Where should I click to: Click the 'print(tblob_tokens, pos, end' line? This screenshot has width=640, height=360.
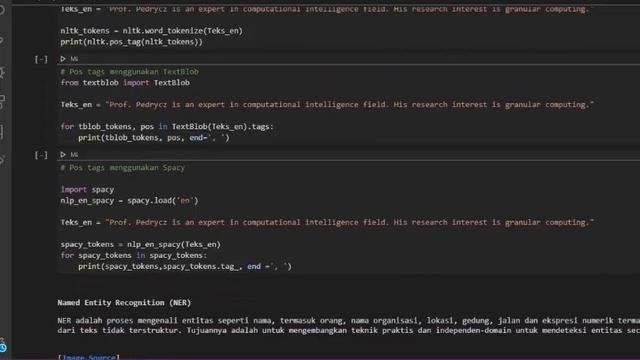pyautogui.click(x=154, y=138)
